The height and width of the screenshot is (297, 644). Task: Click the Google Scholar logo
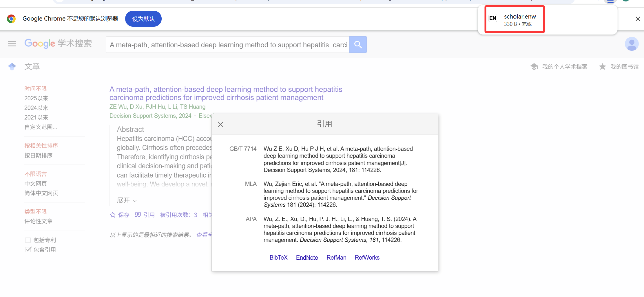point(58,44)
